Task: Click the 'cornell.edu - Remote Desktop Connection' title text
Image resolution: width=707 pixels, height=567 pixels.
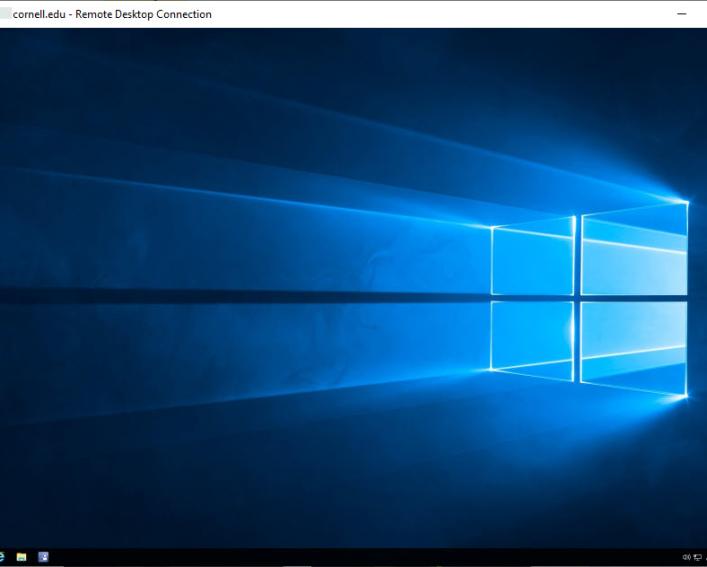Action: click(112, 14)
